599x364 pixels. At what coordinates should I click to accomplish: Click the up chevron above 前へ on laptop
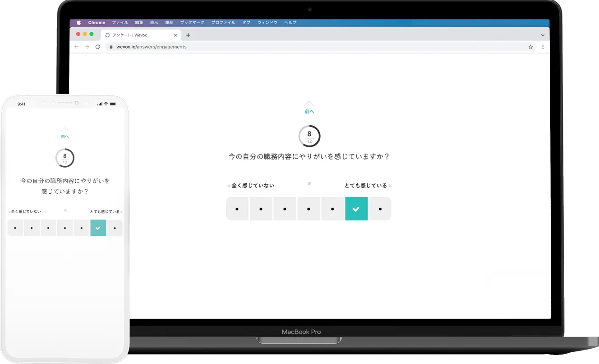309,104
